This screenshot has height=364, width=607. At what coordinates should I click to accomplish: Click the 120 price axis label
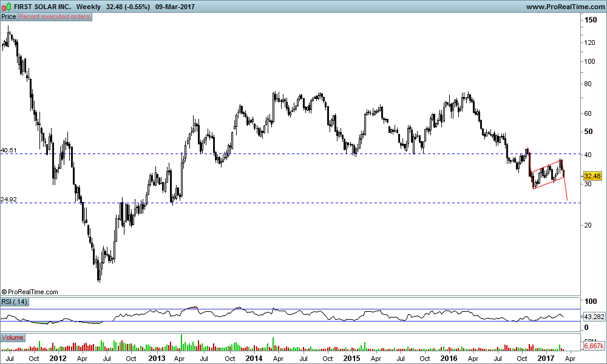pyautogui.click(x=590, y=42)
